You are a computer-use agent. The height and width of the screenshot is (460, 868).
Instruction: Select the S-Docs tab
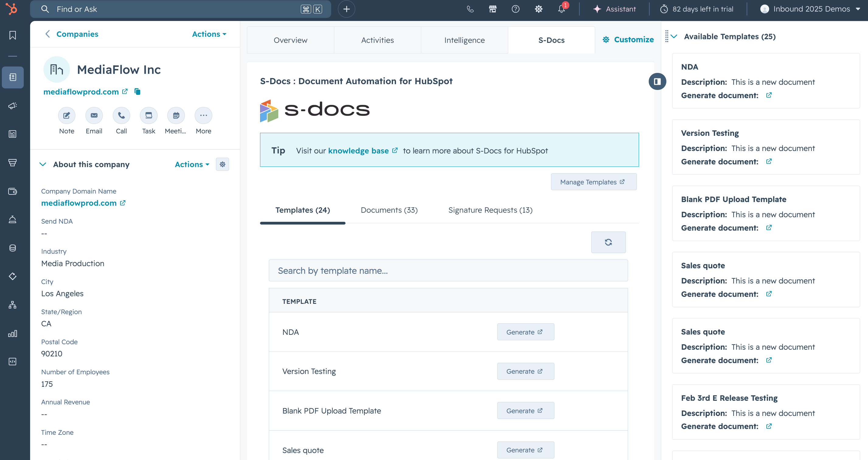[x=551, y=40]
